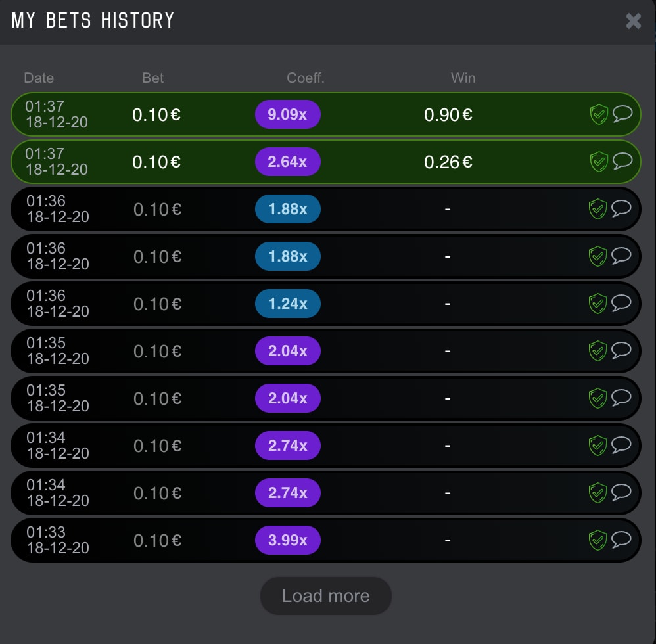The height and width of the screenshot is (644, 656).
Task: Open chat bubble for the 3.99x bet
Action: (x=621, y=539)
